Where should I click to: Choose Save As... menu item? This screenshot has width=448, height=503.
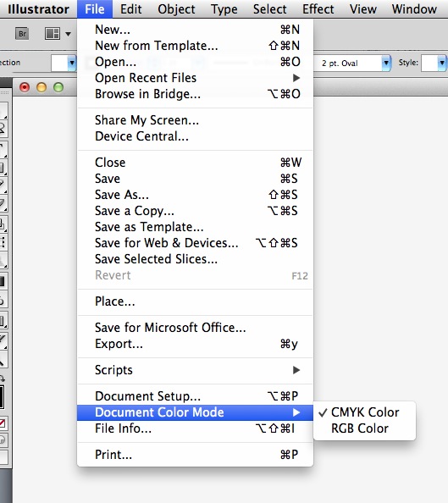coord(195,195)
